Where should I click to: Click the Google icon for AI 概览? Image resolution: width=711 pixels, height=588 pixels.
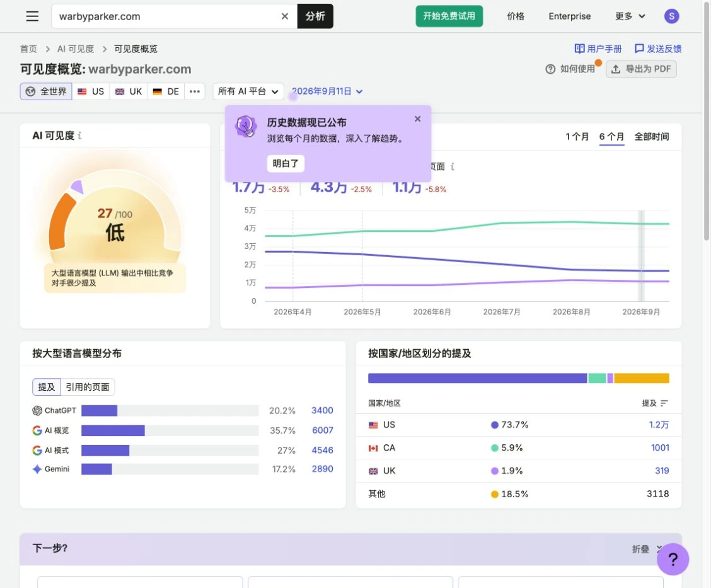37,430
